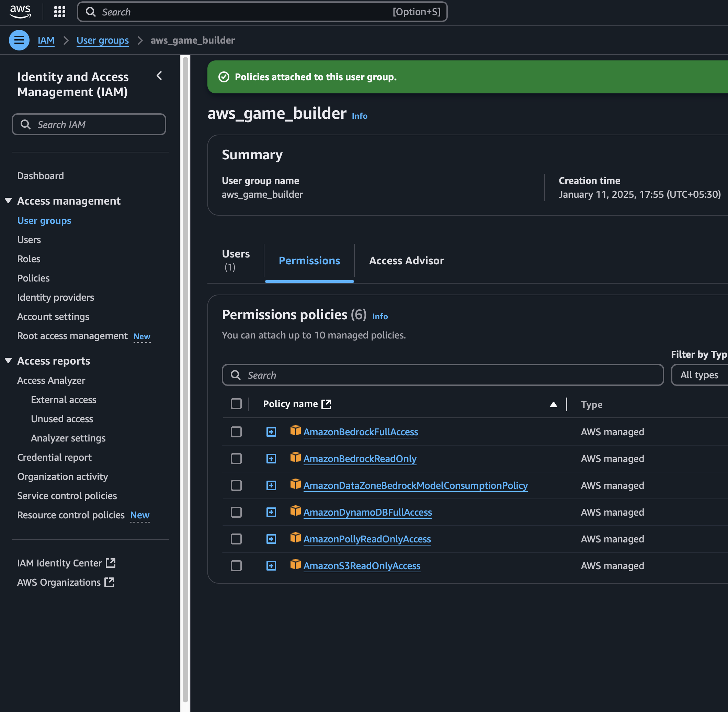
Task: Switch to the Access Advisor tab
Action: coord(406,261)
